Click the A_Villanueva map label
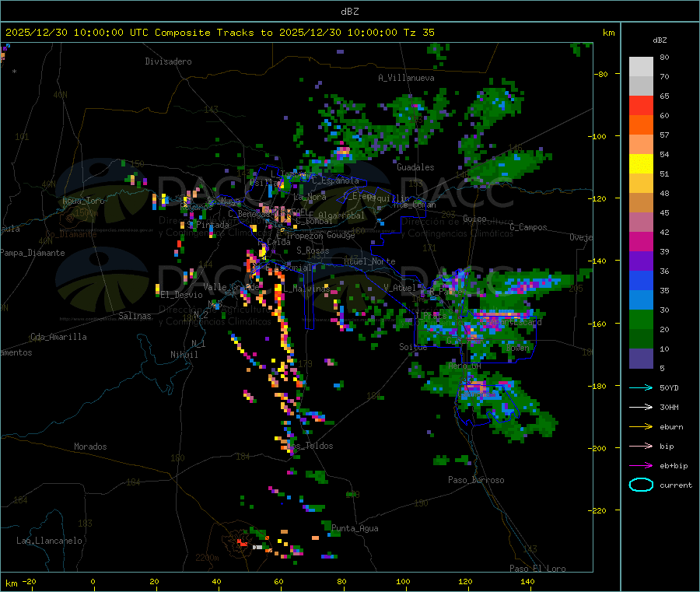700x592 pixels. [x=406, y=78]
